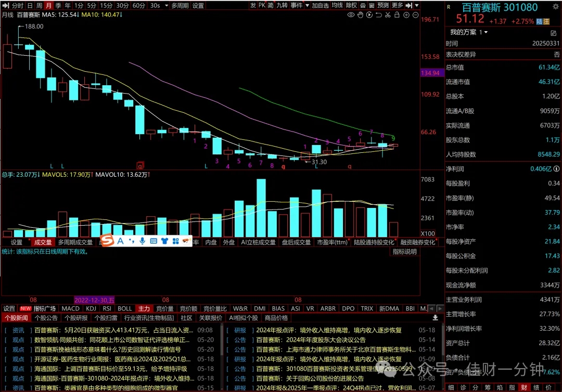The image size is (562, 392).
Task: Switch to 个股研报 research reports tab
Action: pos(76,318)
